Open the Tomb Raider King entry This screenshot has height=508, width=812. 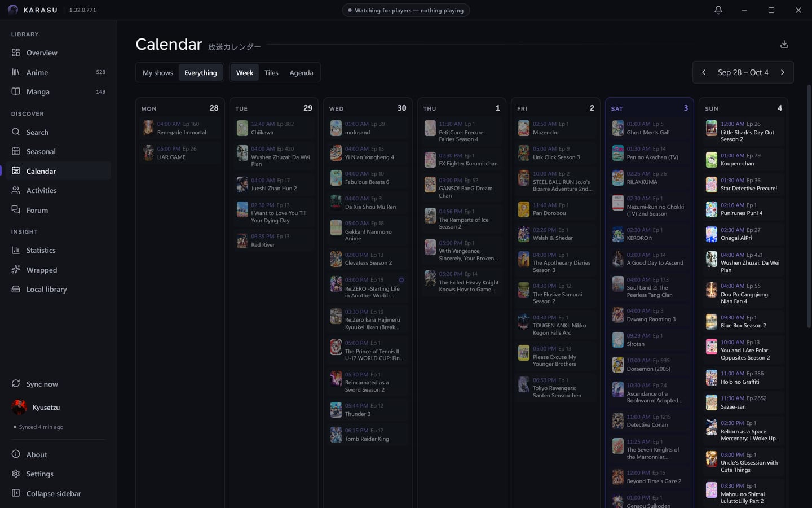click(x=368, y=435)
